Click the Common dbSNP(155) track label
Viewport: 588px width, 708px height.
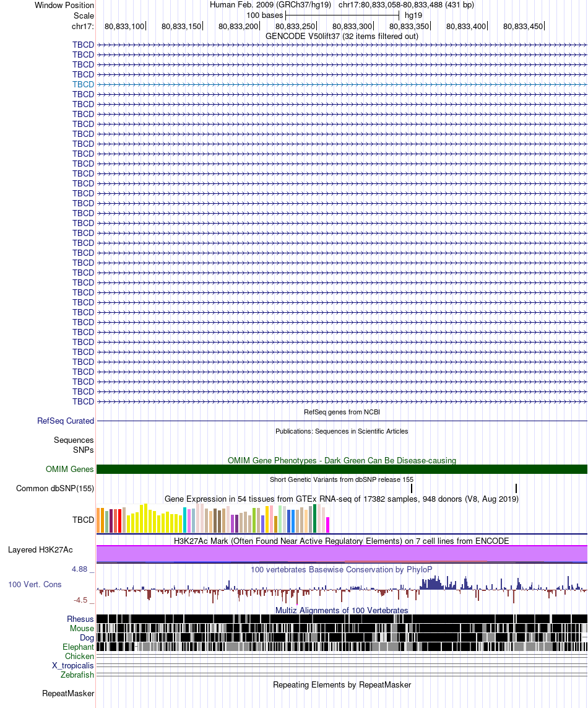coord(55,489)
